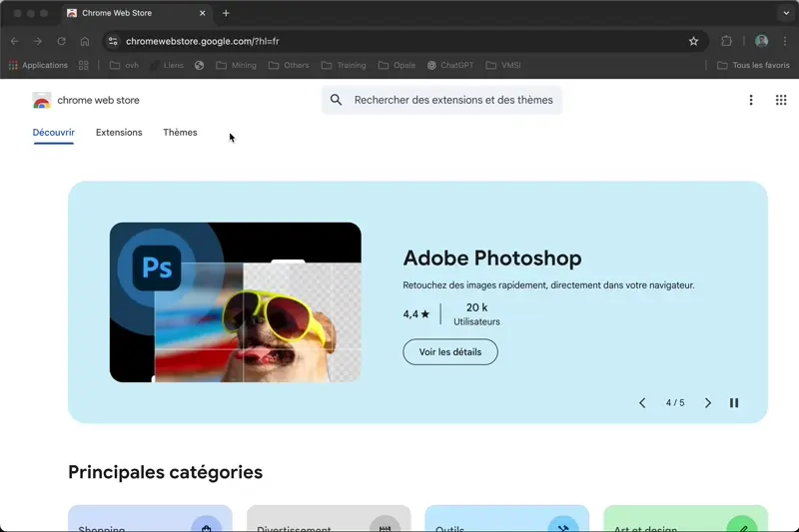Click the Adobe Photoshop heading
The width and height of the screenshot is (799, 532).
[x=492, y=259]
